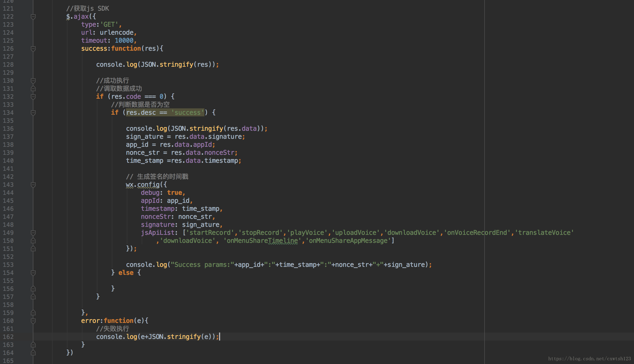
Task: Click 'stringify' in the error console.log line
Action: pyautogui.click(x=184, y=337)
